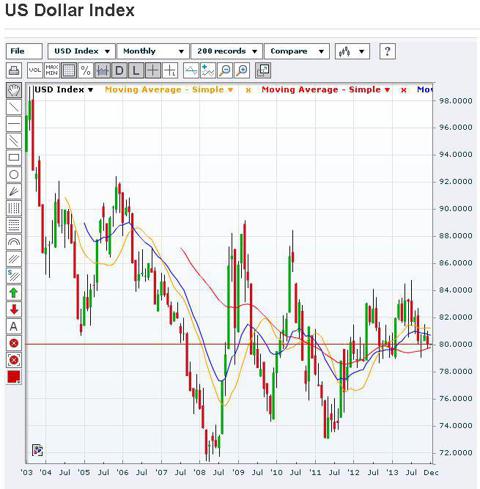Toggle the VOL volume display
The image size is (480, 489).
[x=35, y=70]
